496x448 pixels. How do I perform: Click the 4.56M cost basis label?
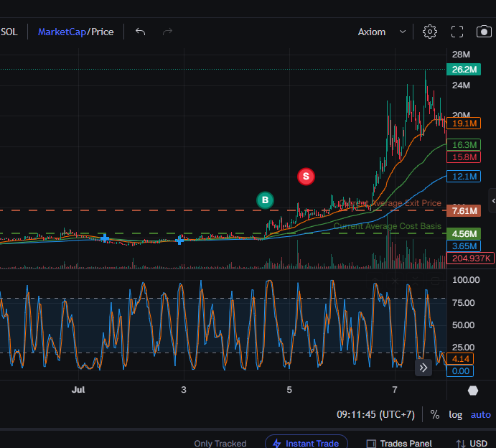[464, 234]
